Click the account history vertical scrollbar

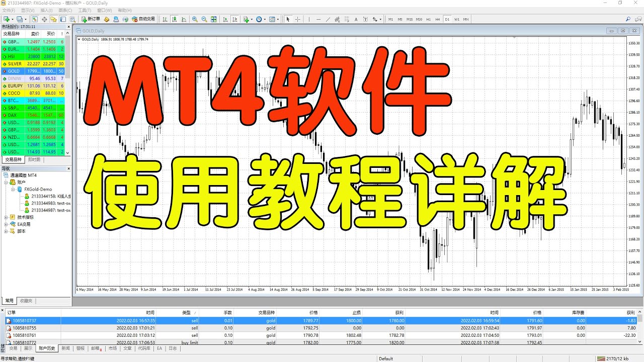[x=640, y=327]
